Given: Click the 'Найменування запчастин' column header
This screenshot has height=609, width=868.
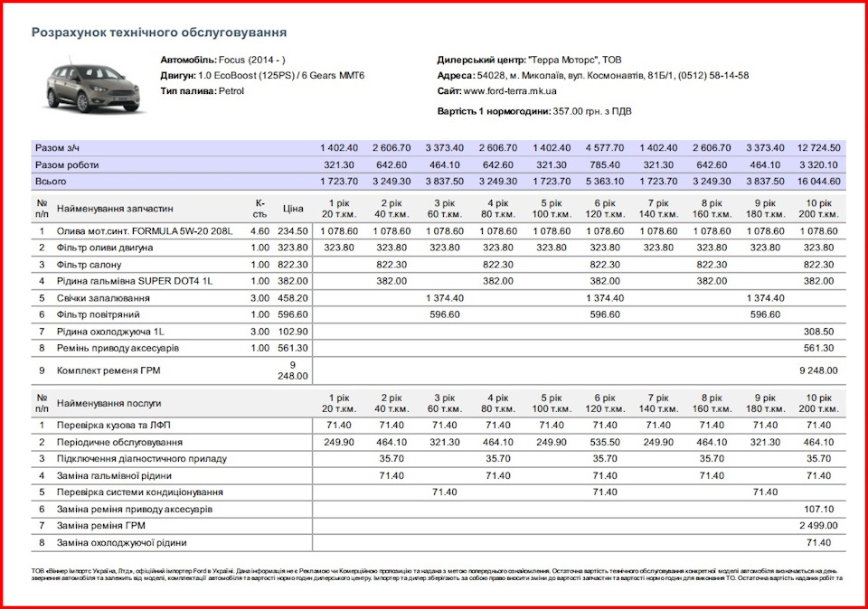Looking at the screenshot, I should pos(115,209).
